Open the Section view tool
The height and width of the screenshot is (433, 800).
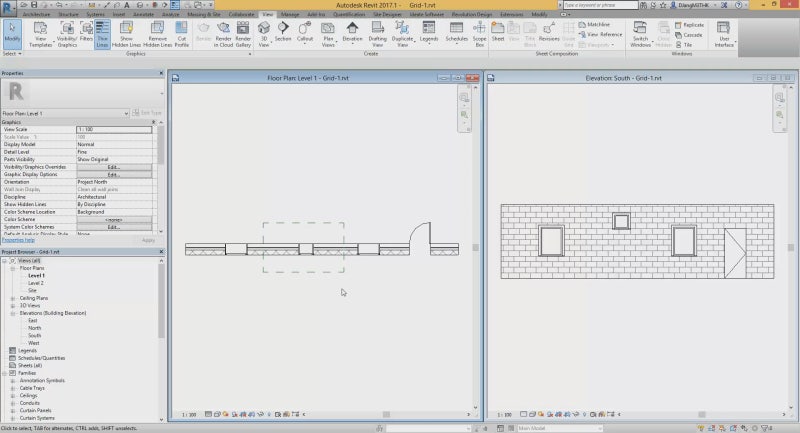click(x=283, y=32)
